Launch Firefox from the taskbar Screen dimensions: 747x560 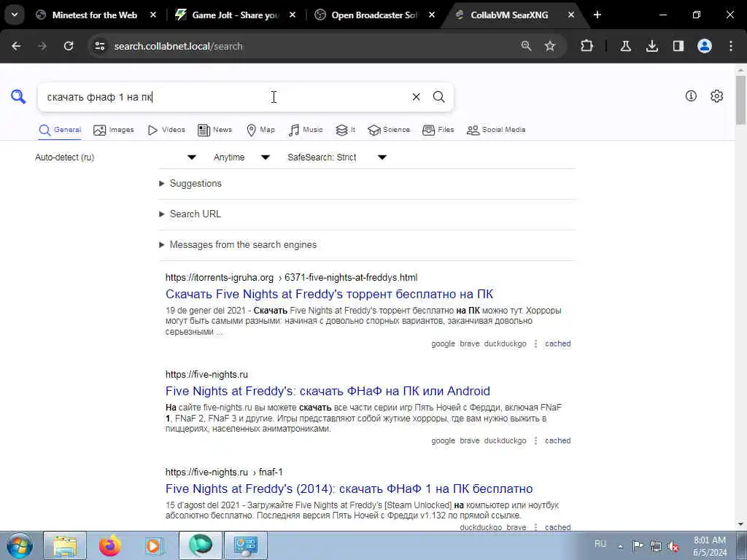tap(109, 545)
